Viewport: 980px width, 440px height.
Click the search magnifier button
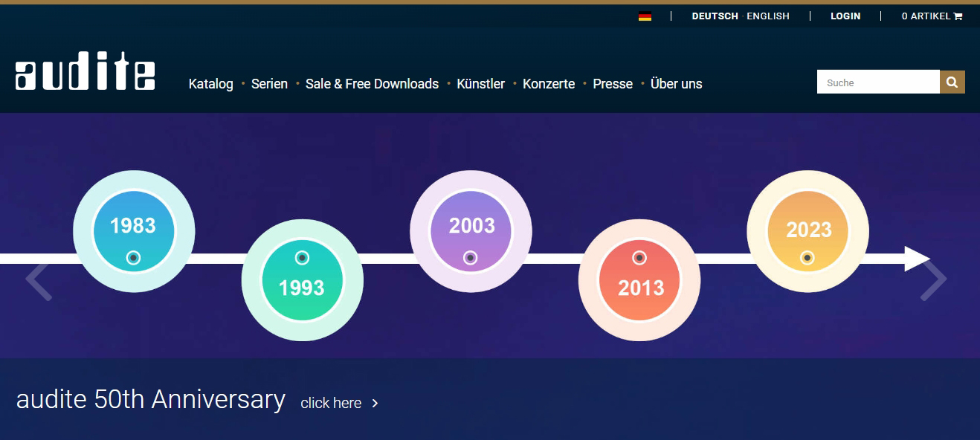click(x=952, y=82)
